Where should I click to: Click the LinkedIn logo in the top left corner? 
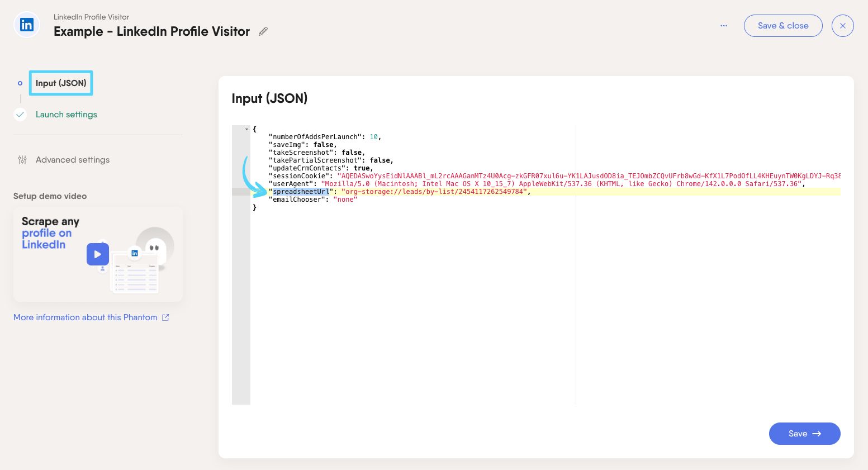click(26, 25)
